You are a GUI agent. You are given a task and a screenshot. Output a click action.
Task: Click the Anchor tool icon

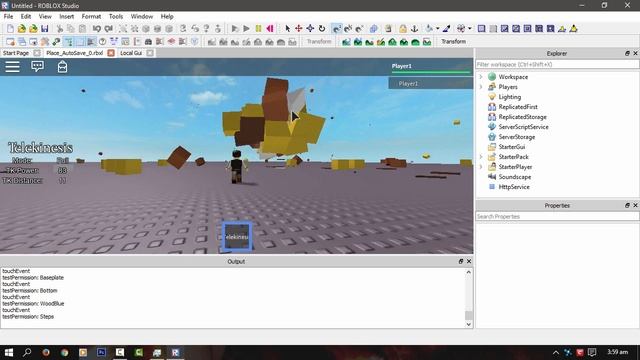[414, 29]
